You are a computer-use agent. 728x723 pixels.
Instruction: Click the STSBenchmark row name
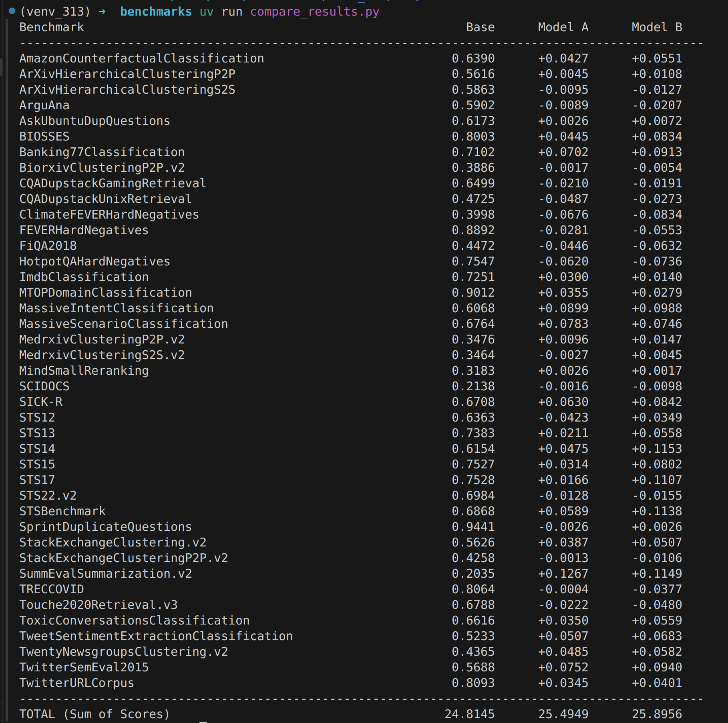coord(62,511)
